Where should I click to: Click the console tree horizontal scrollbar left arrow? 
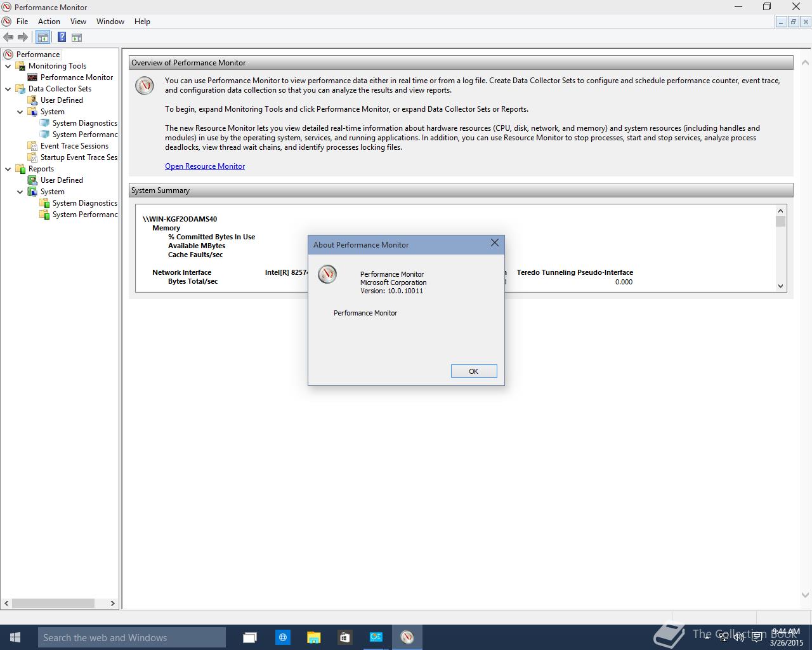tap(6, 604)
